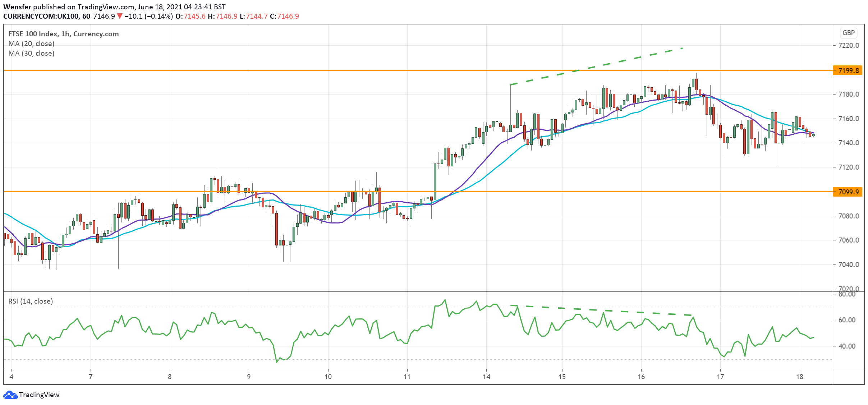
Task: Click the TradingView cloud logo icon
Action: (10, 395)
